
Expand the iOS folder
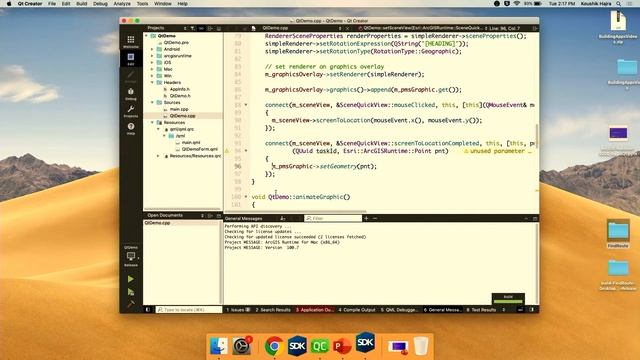point(153,62)
